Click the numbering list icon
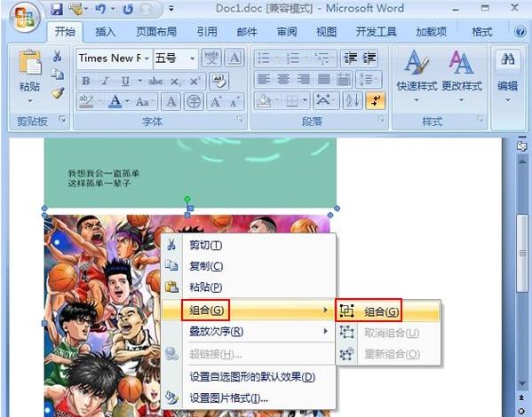 pos(293,58)
